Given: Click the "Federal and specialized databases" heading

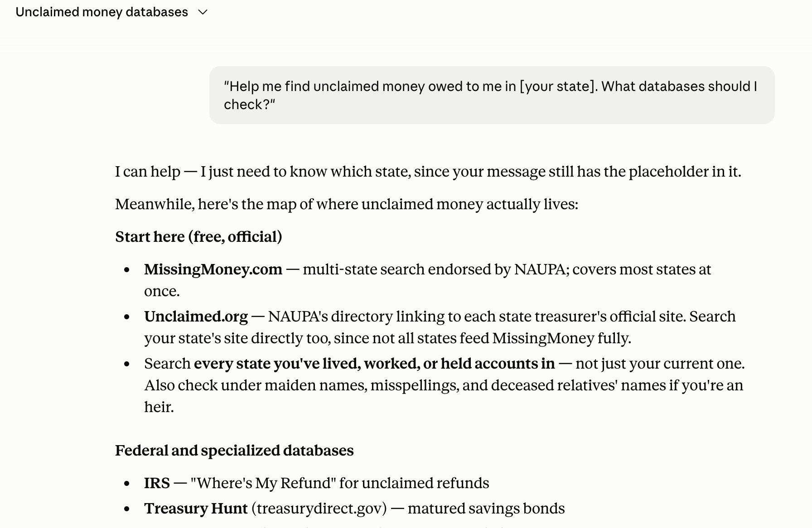Looking at the screenshot, I should pyautogui.click(x=234, y=451).
